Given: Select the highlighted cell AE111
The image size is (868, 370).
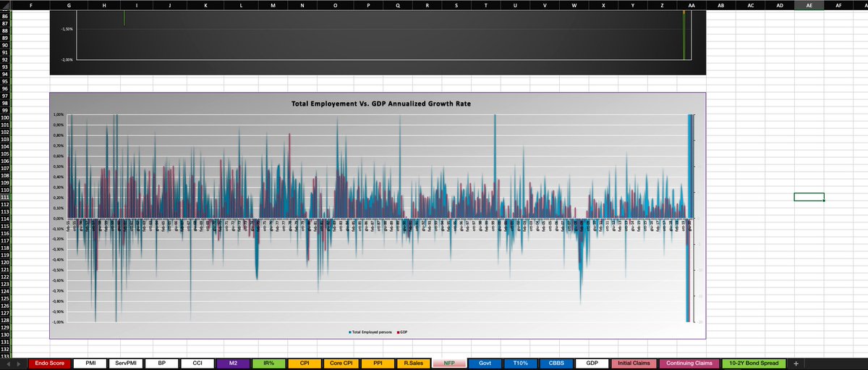Looking at the screenshot, I should (809, 197).
